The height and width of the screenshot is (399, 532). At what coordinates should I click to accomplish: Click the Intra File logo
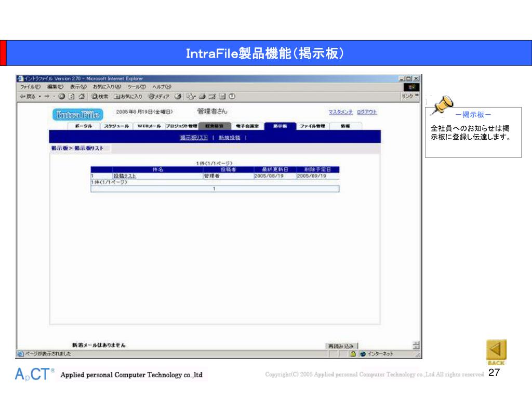pyautogui.click(x=78, y=115)
